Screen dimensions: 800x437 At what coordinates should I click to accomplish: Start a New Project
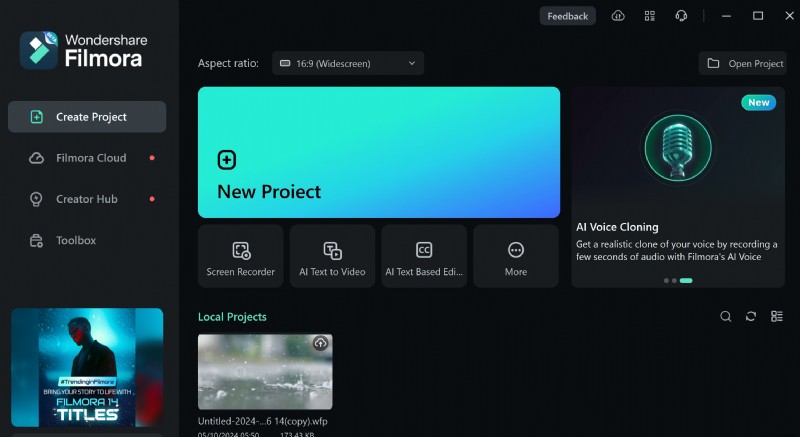378,152
